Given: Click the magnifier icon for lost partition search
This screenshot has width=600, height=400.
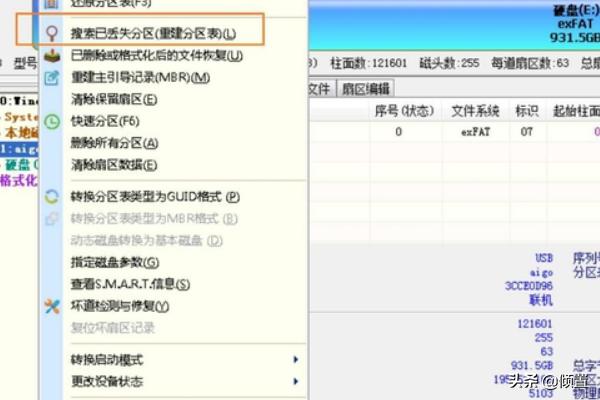Looking at the screenshot, I should pos(52,33).
